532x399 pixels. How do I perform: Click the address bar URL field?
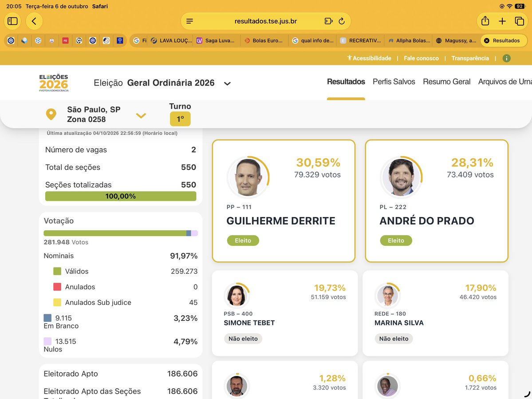pos(266,21)
